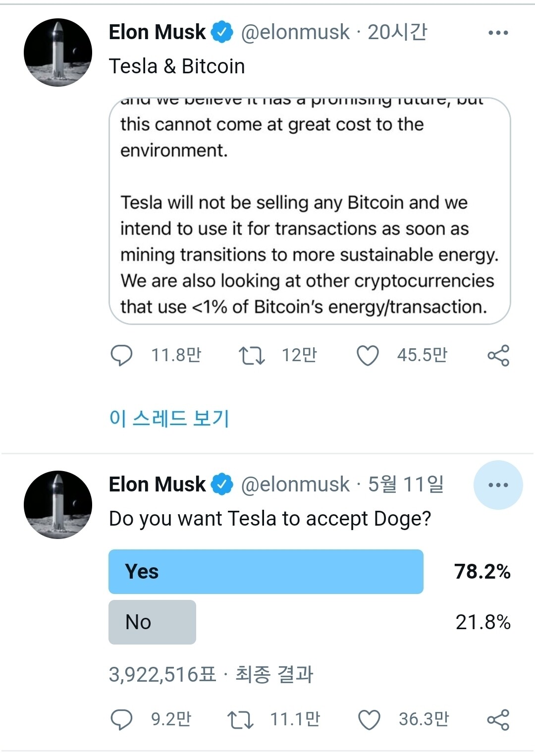Open more options for Doge poll tweet

[498, 485]
